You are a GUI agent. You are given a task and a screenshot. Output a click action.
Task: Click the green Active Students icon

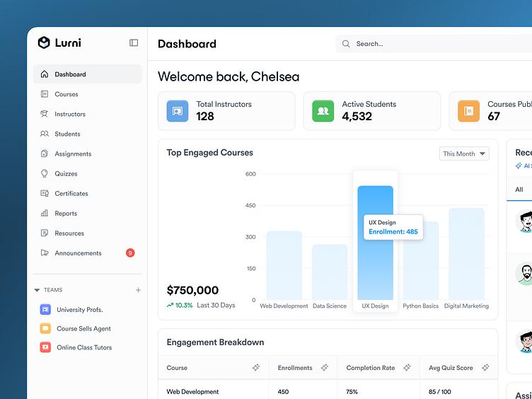point(323,111)
